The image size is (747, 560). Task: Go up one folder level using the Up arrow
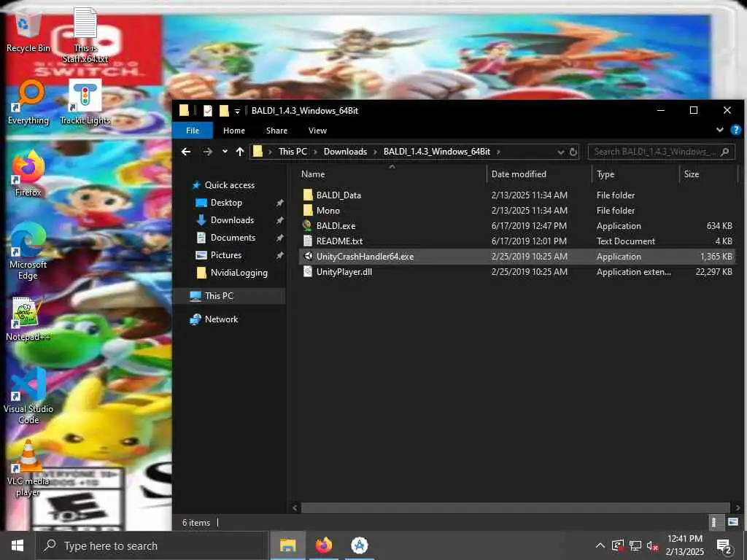pos(239,152)
